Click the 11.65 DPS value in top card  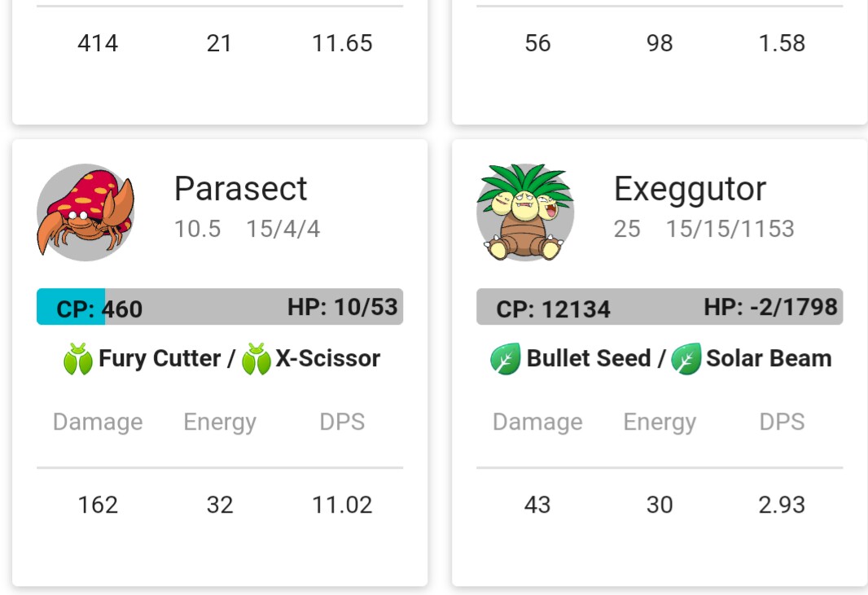tap(342, 43)
